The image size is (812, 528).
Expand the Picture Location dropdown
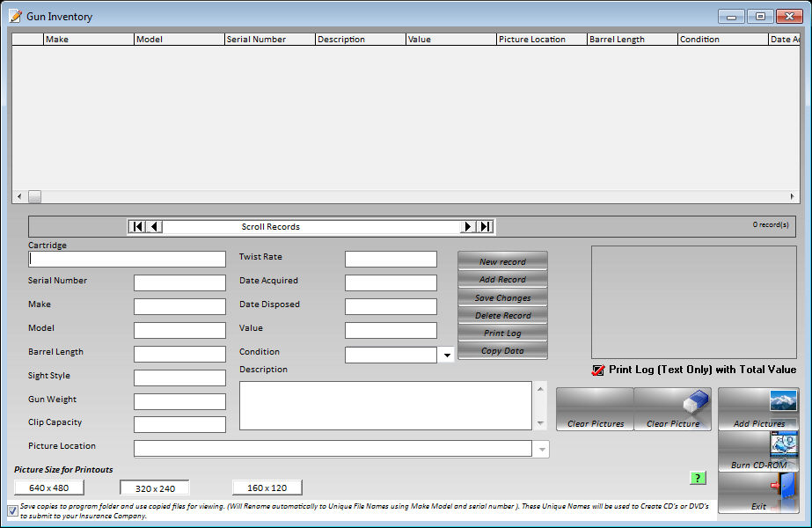[x=542, y=450]
